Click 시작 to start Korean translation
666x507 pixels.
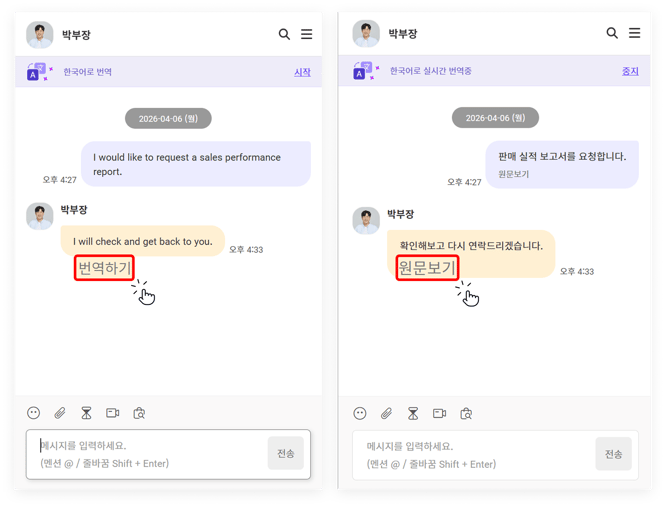click(302, 72)
